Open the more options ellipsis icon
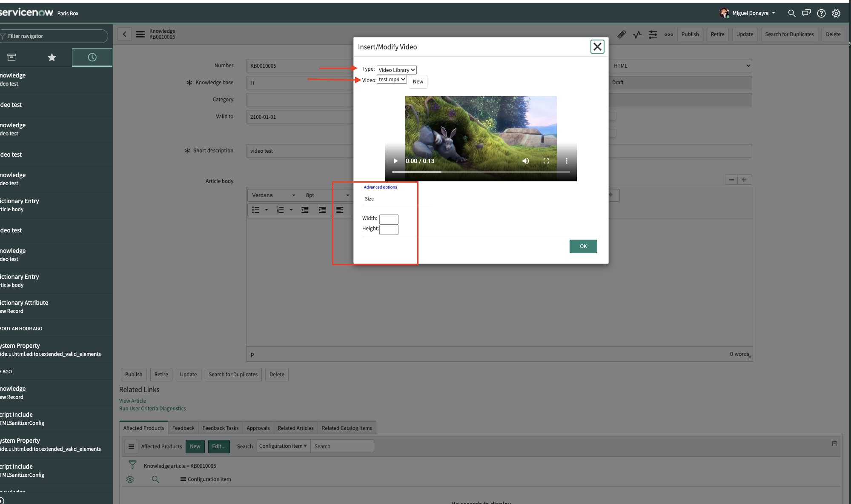The height and width of the screenshot is (504, 851). (x=668, y=34)
